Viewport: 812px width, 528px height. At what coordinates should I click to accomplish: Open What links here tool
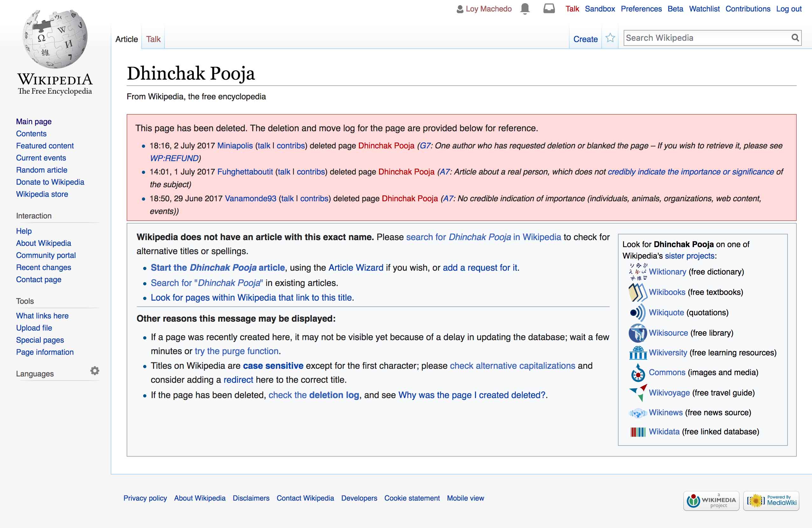click(x=42, y=316)
